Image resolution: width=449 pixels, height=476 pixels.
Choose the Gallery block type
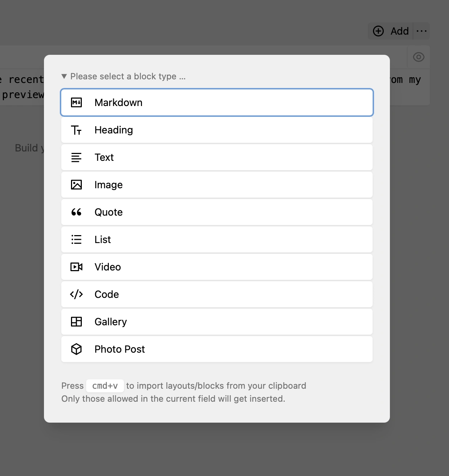tap(217, 322)
